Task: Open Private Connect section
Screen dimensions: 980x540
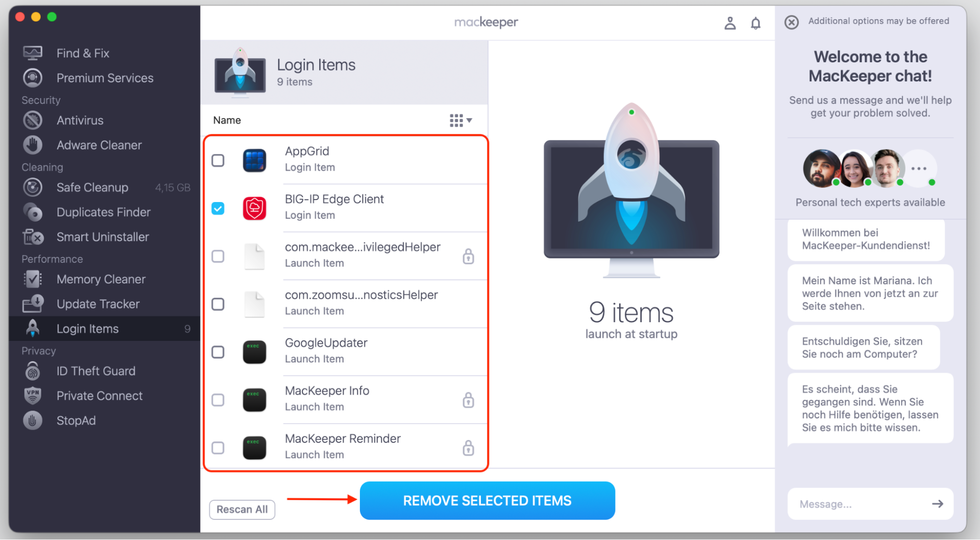Action: pyautogui.click(x=100, y=396)
